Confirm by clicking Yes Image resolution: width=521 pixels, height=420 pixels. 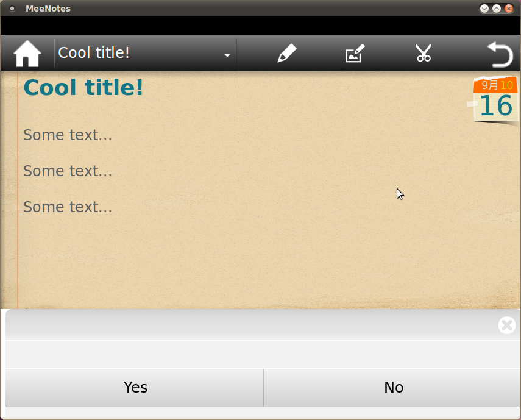point(135,388)
